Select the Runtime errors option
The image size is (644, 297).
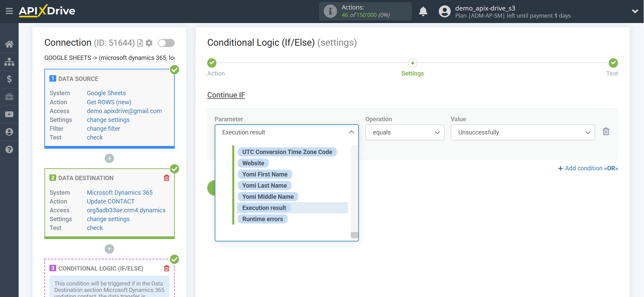262,219
